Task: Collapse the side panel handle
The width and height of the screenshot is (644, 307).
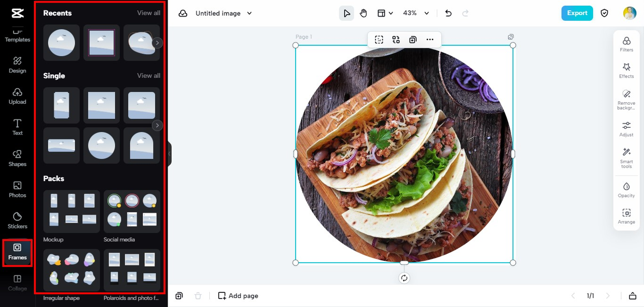Action: click(x=170, y=153)
